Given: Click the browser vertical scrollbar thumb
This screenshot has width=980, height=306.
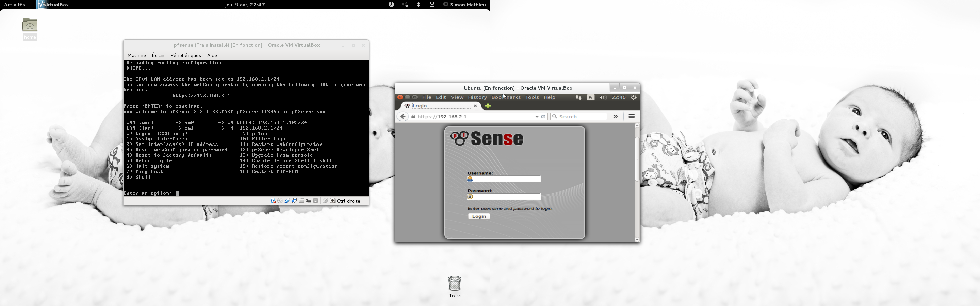Looking at the screenshot, I should point(637,159).
